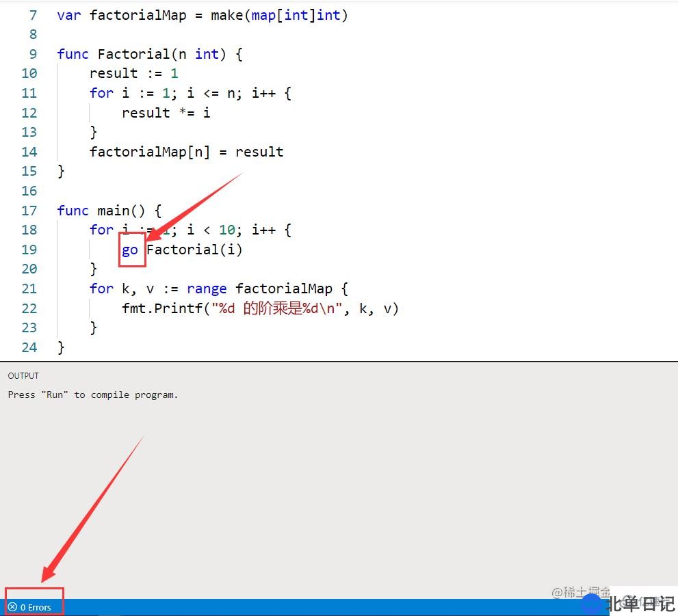Click the fmt.Printf call on line 22
The height and width of the screenshot is (616, 678).
tap(164, 308)
